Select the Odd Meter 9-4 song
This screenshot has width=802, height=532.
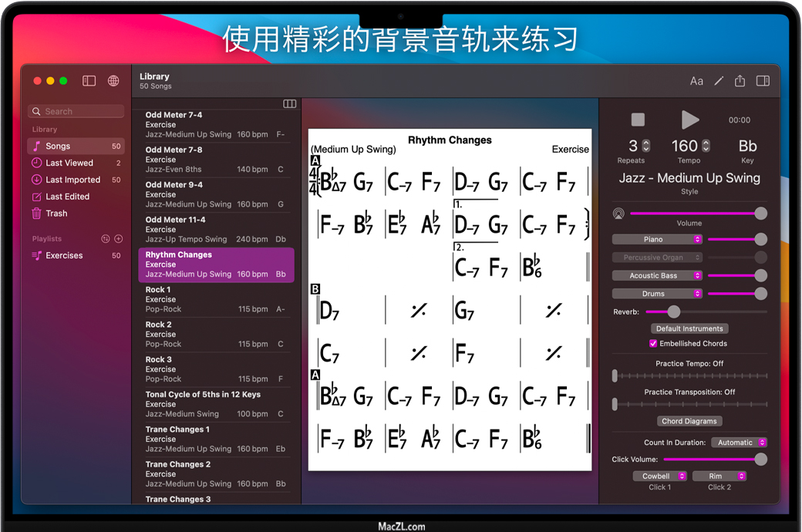pos(216,194)
